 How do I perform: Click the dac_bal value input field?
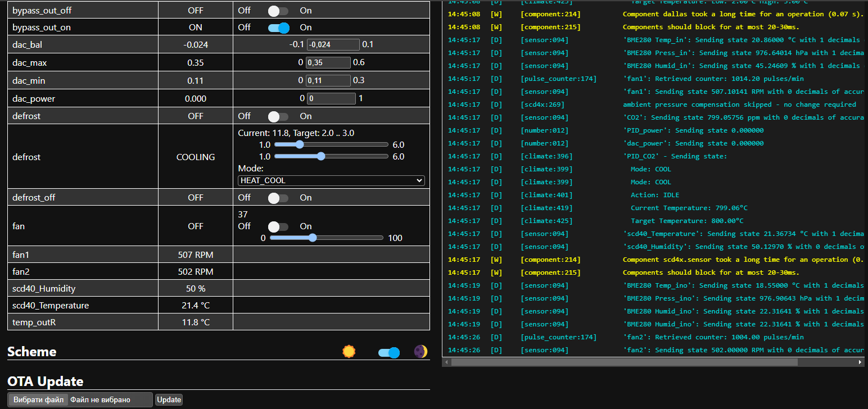coord(333,45)
